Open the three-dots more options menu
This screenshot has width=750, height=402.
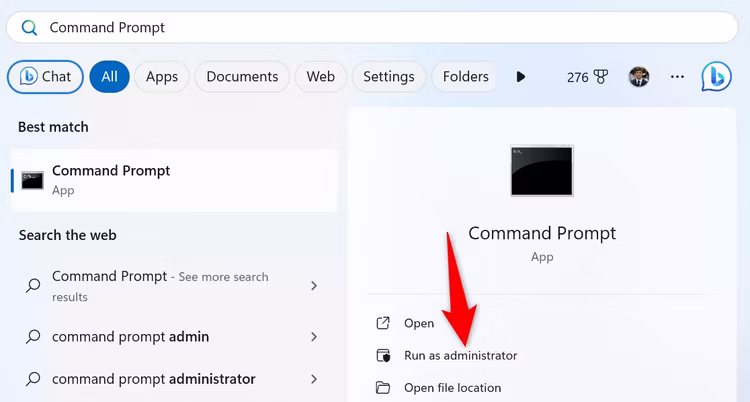pyautogui.click(x=677, y=77)
